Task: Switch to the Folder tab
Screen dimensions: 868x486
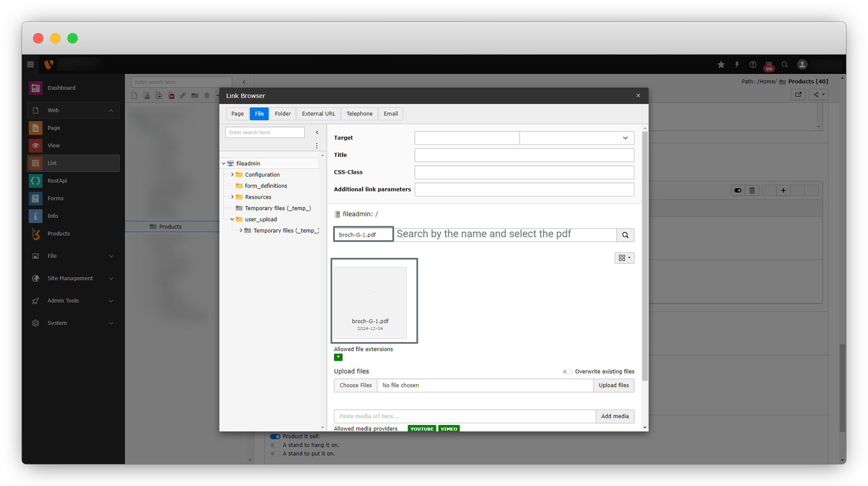Action: 283,114
